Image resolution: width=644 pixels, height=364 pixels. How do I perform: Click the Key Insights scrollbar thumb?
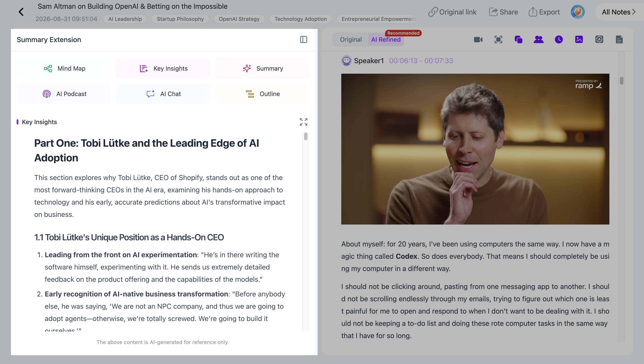pos(306,136)
